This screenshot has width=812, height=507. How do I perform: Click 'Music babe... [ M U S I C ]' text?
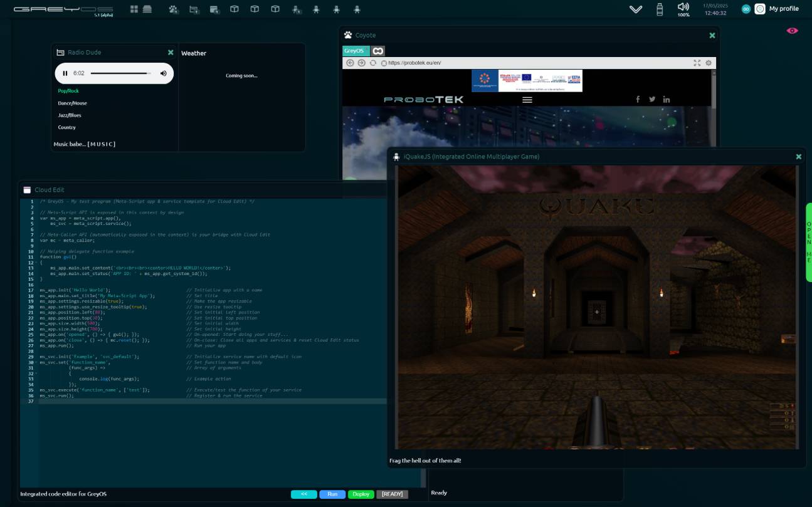click(x=85, y=144)
